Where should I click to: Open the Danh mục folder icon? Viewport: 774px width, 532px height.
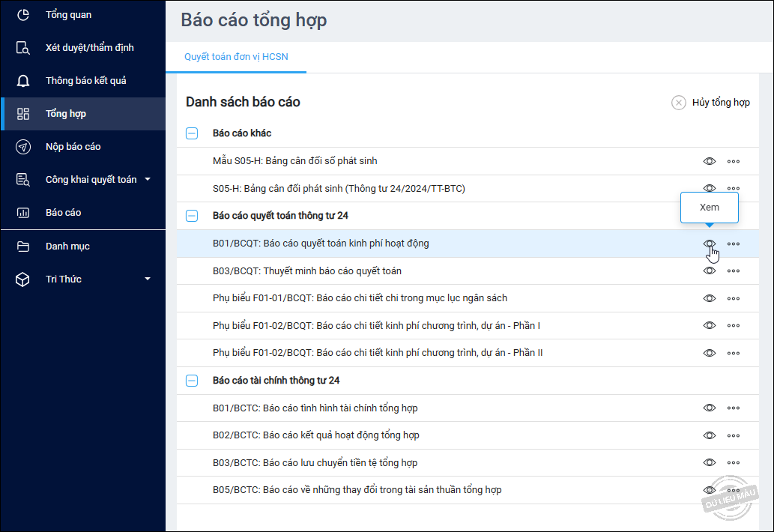click(23, 247)
